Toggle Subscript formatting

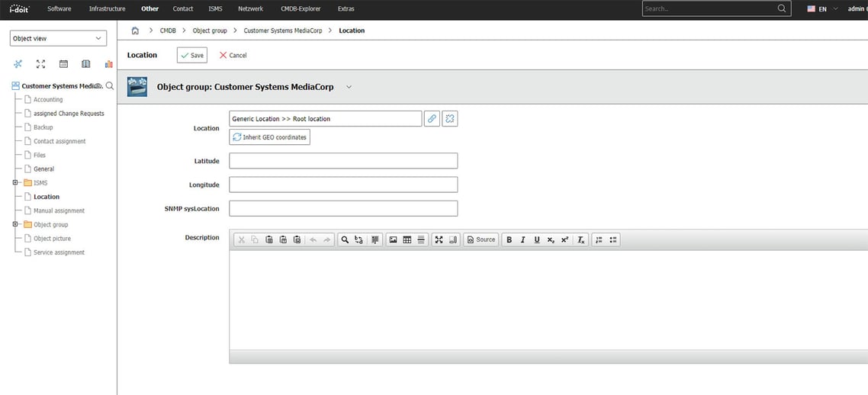550,239
